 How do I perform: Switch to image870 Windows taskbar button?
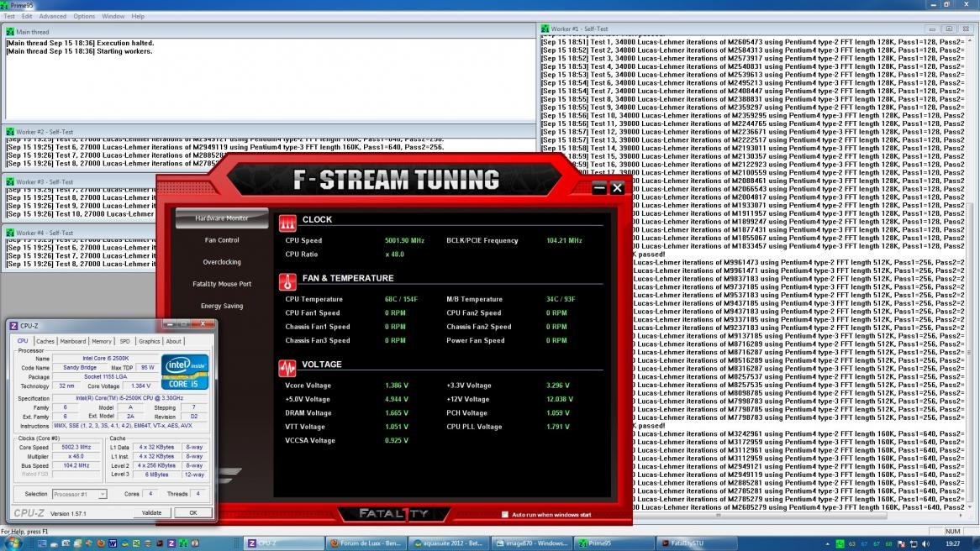(532, 543)
